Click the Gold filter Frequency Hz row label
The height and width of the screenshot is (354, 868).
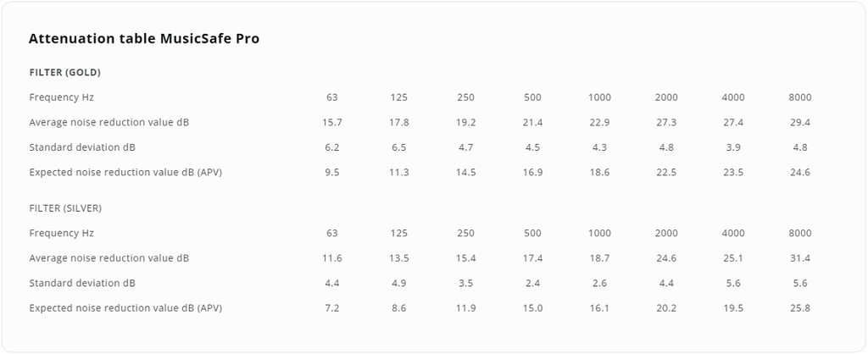pos(61,97)
